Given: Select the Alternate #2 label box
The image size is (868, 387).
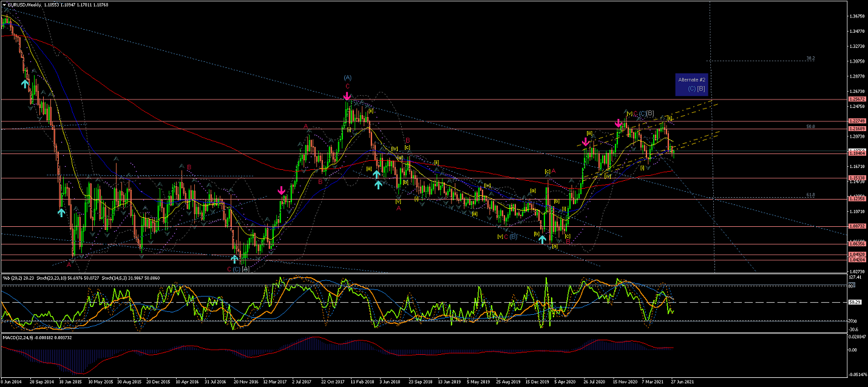Looking at the screenshot, I should [x=691, y=85].
